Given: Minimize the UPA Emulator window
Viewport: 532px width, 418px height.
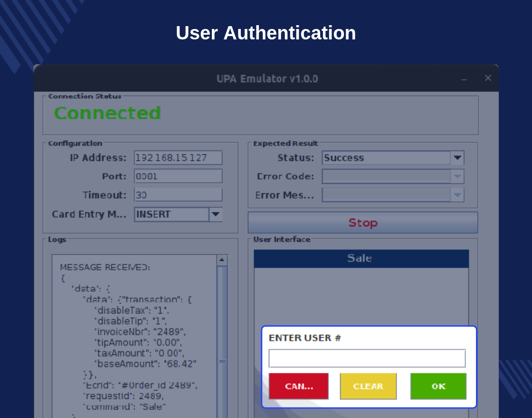Looking at the screenshot, I should click(464, 79).
